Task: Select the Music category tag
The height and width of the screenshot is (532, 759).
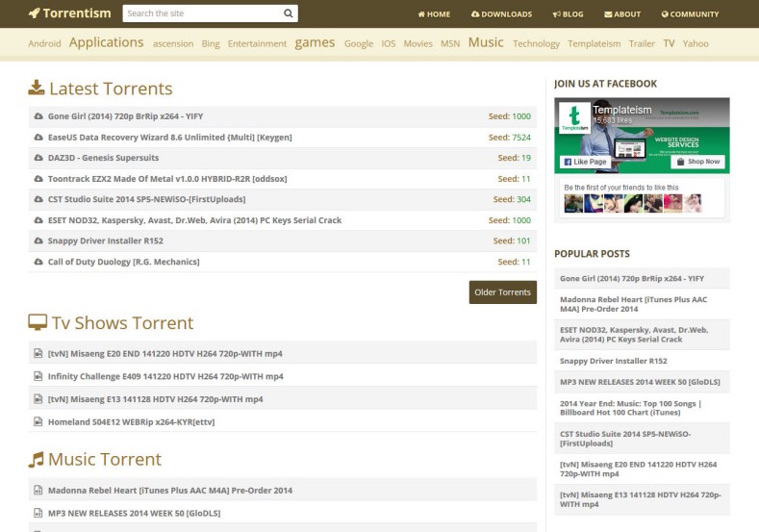Action: click(486, 42)
